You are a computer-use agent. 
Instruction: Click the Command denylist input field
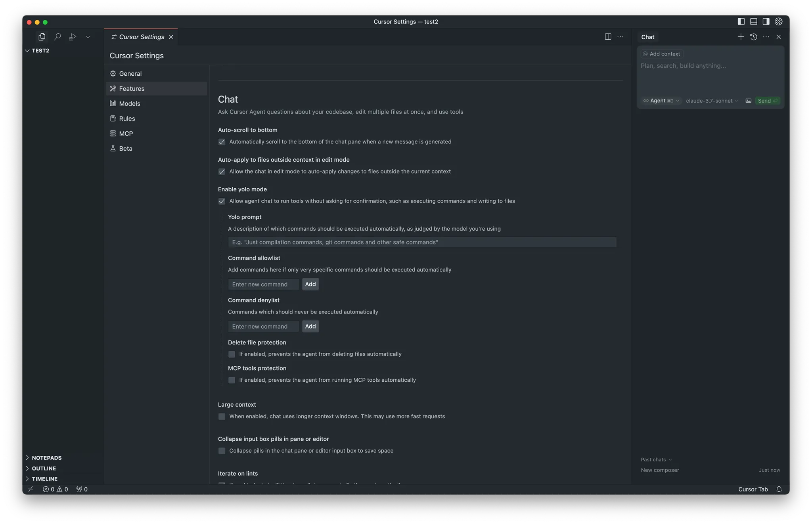tap(264, 327)
